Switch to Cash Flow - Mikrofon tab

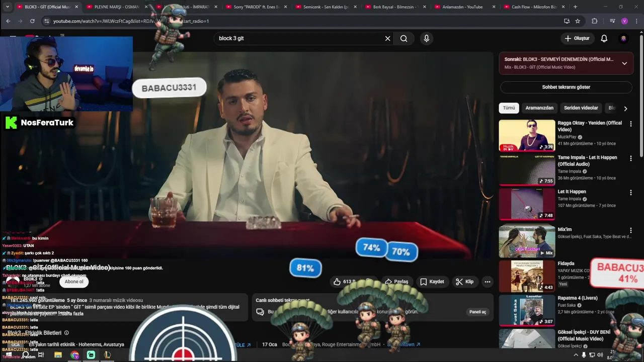(x=534, y=7)
